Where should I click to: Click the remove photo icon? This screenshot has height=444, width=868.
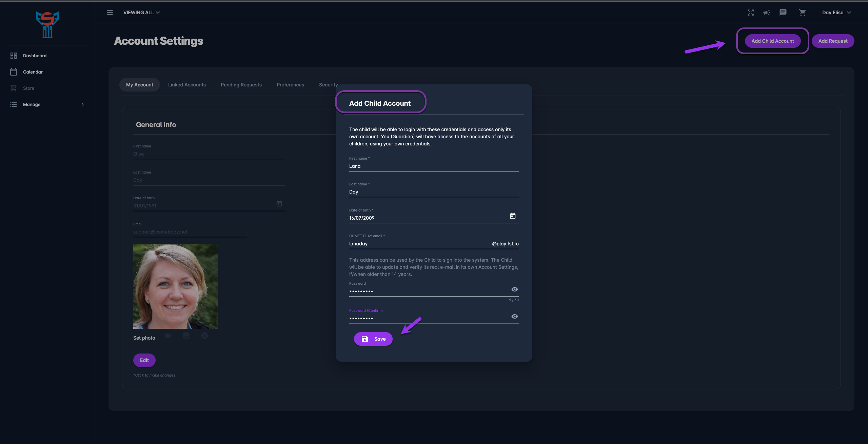tap(204, 336)
